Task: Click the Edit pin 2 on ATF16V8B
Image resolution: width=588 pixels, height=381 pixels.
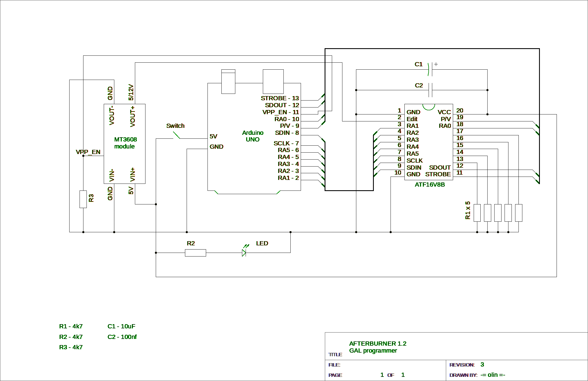Action: (412, 119)
